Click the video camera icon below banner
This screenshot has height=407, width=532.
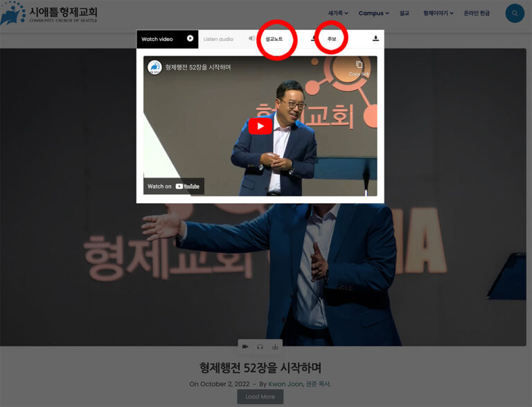pos(245,347)
